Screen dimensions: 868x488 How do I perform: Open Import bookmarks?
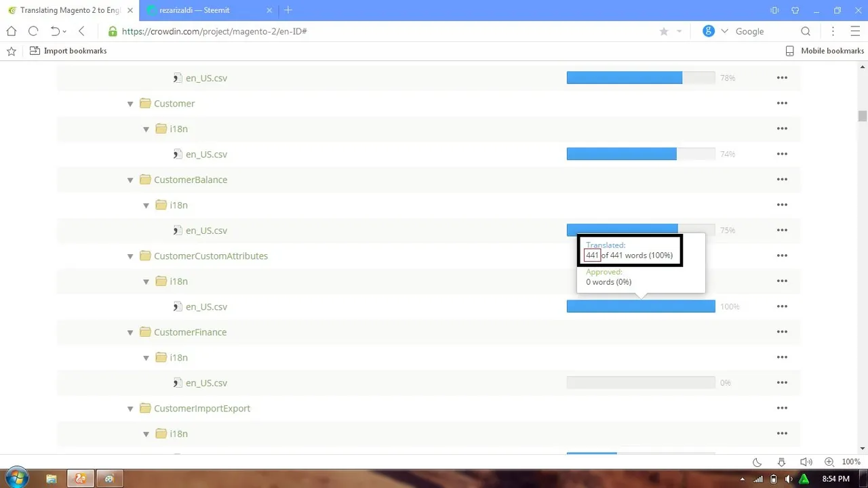pos(68,51)
